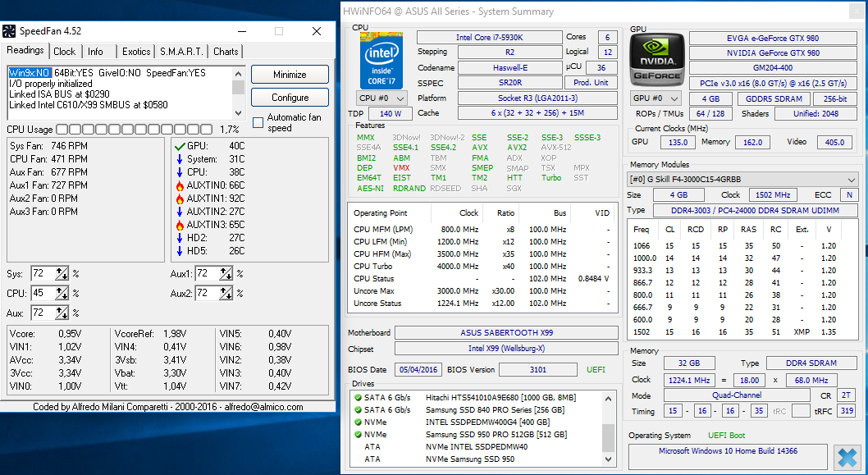Open the Clock tab in SpeedFan
The image size is (868, 475).
coord(65,52)
